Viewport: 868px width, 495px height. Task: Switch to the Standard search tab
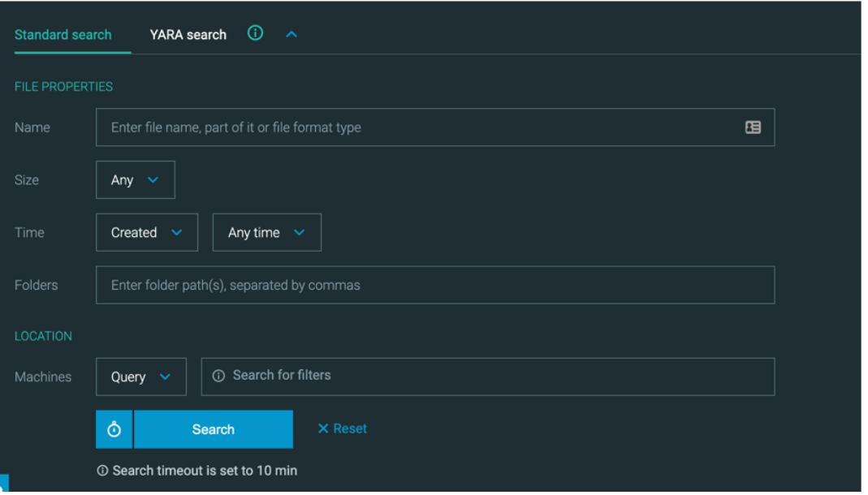click(63, 35)
